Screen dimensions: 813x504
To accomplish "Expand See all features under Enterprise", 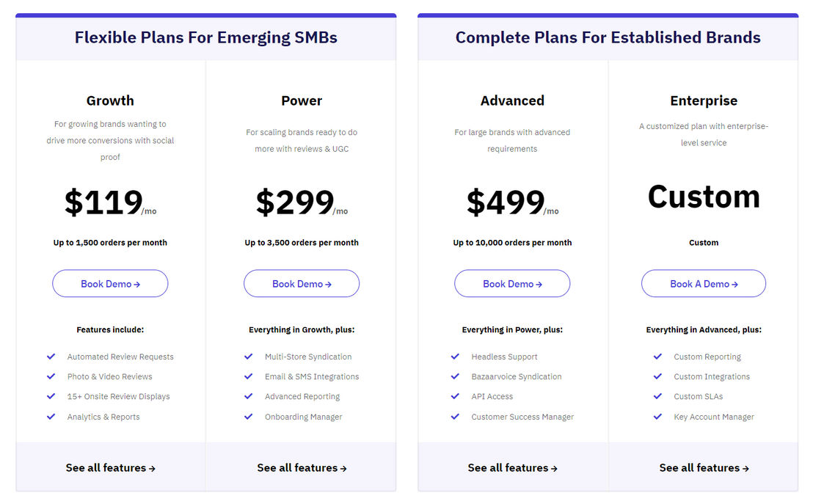I will (704, 468).
